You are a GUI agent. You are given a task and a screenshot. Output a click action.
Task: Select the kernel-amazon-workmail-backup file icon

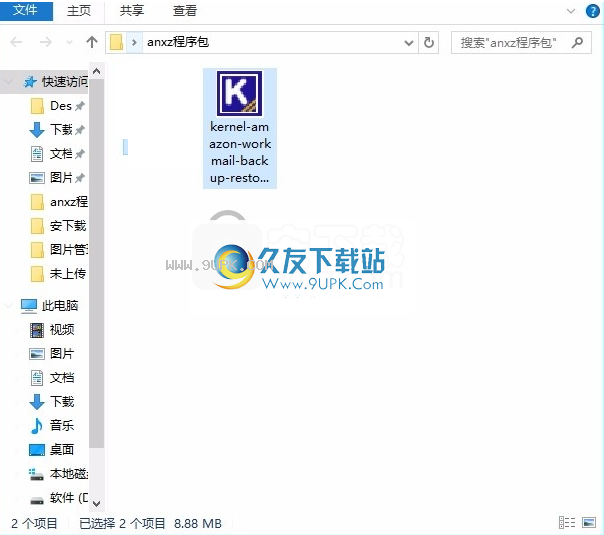click(240, 93)
